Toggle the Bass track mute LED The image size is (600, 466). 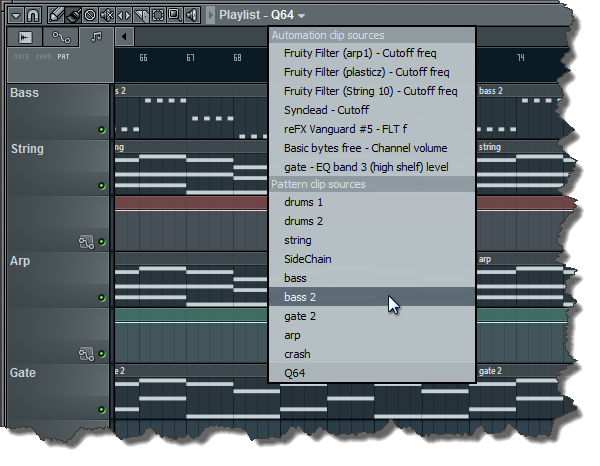101,130
